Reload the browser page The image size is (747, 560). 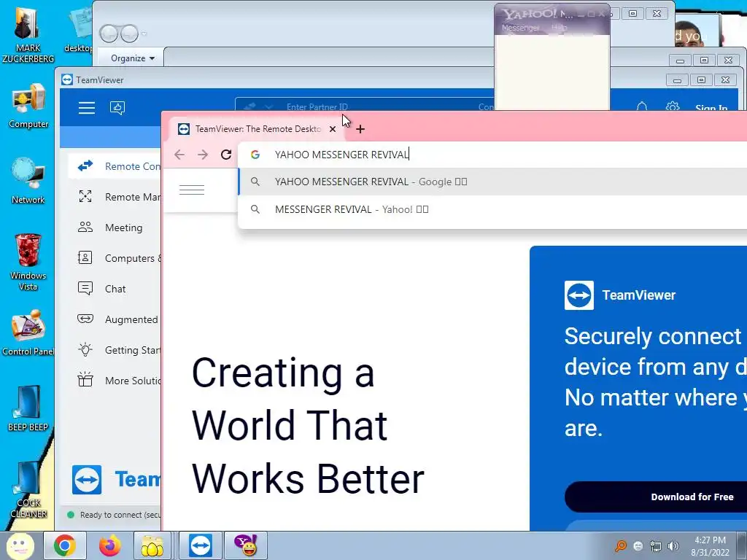pos(226,155)
